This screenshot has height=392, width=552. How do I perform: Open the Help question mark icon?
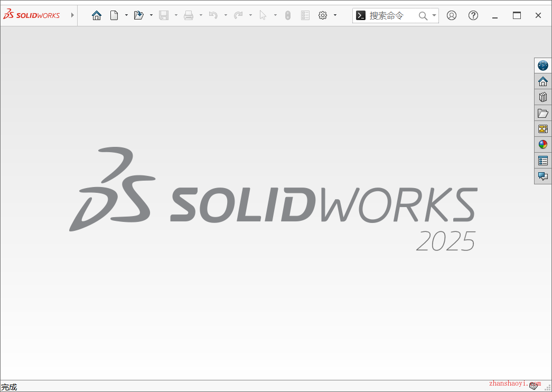click(473, 15)
